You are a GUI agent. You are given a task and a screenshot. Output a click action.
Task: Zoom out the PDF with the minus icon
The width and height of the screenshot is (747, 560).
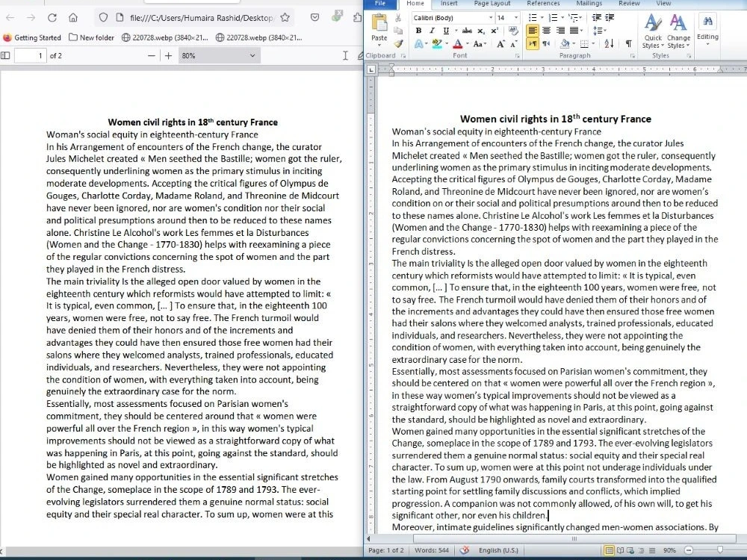152,56
